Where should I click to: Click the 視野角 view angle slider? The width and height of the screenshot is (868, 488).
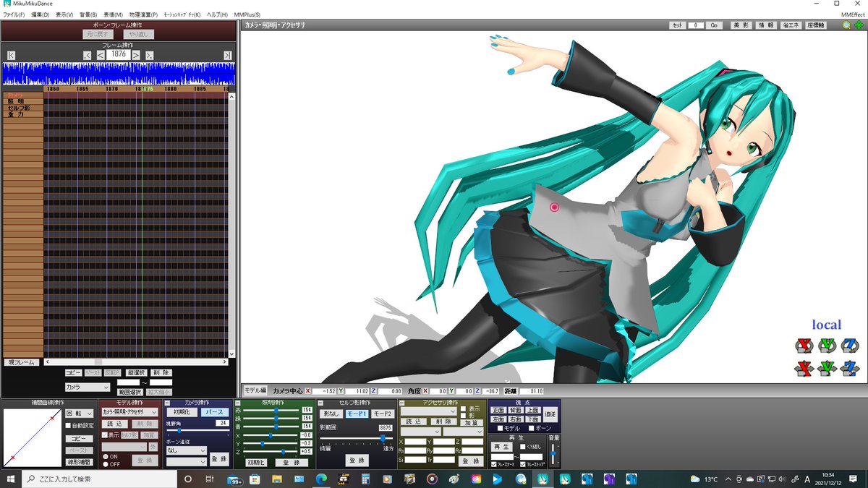click(197, 430)
